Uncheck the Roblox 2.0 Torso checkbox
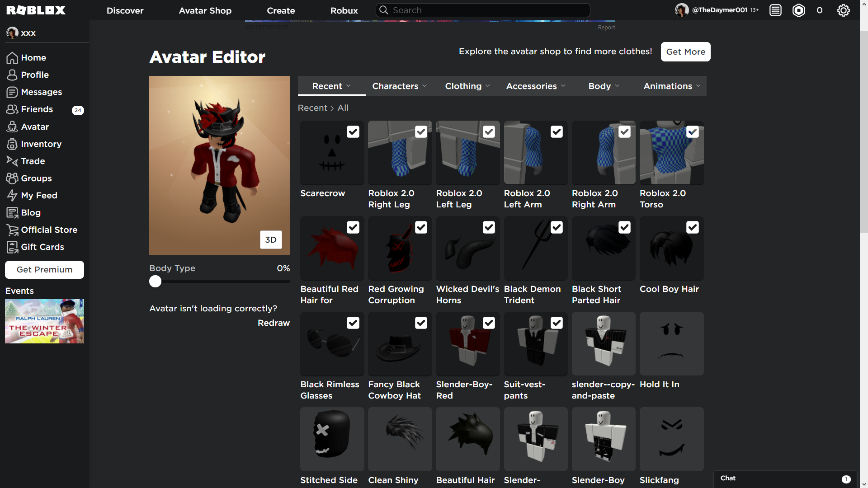 (693, 132)
